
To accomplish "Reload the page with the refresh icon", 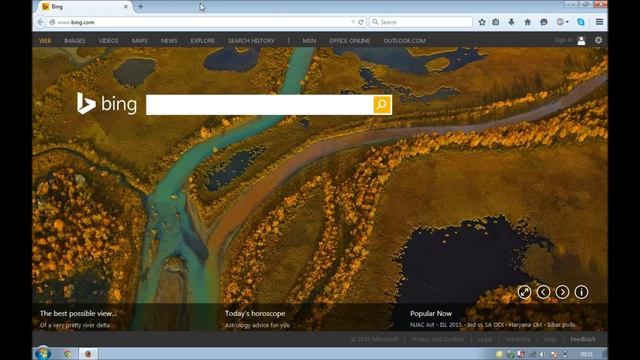I will [361, 22].
